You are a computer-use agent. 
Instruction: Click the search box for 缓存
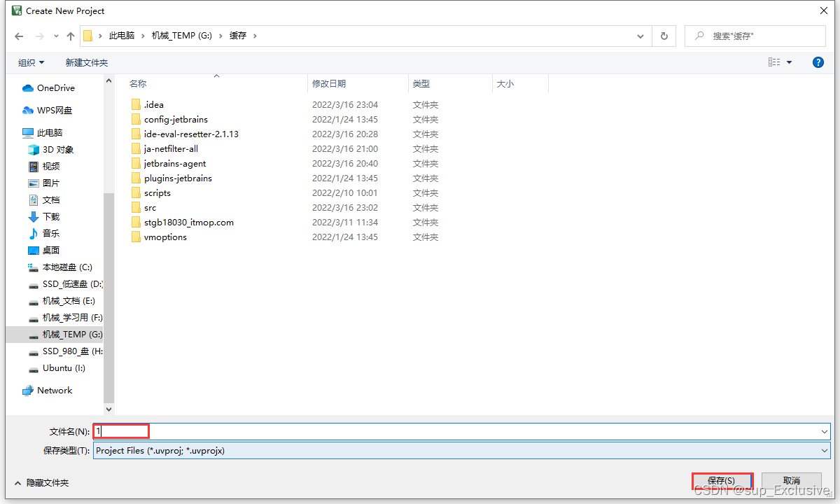(755, 36)
